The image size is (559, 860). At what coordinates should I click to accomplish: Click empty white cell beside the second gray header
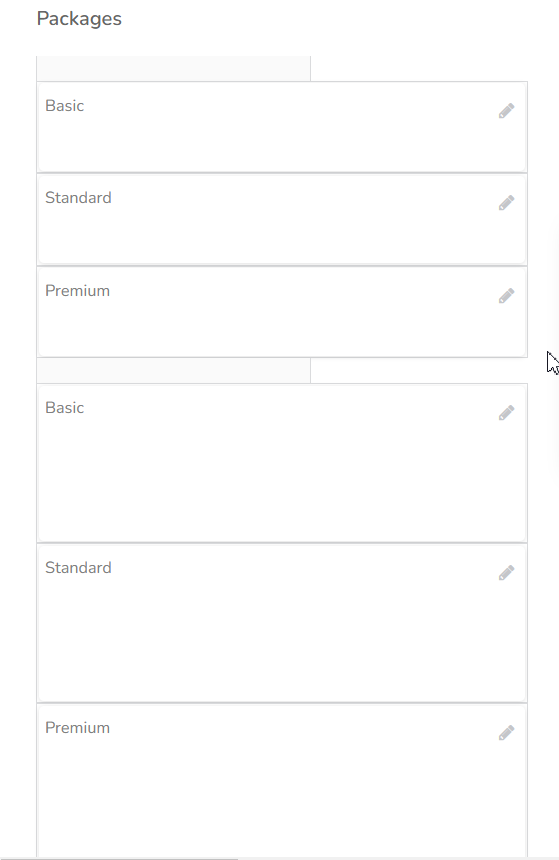click(419, 371)
